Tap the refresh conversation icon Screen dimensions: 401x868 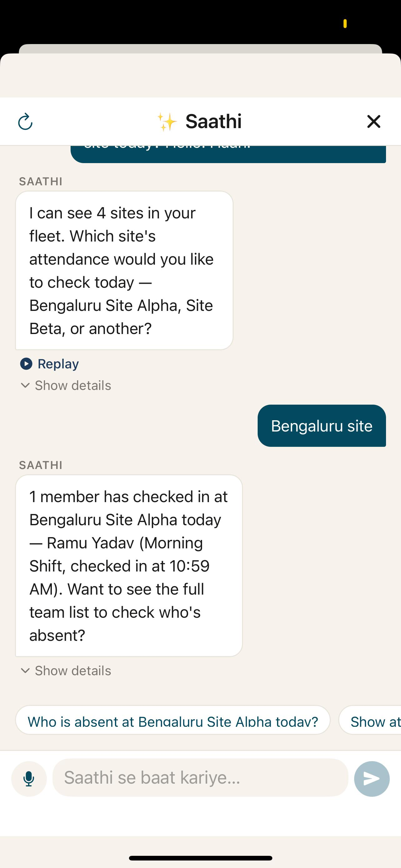(25, 122)
